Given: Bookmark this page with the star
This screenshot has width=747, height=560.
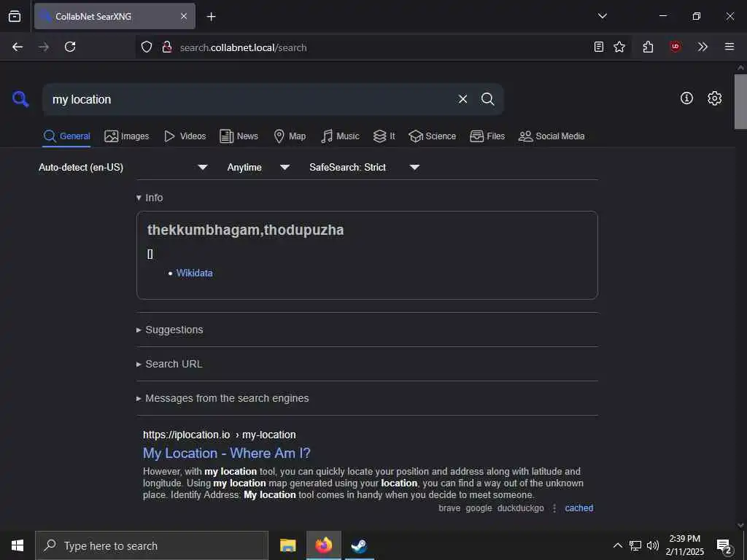Looking at the screenshot, I should [619, 47].
